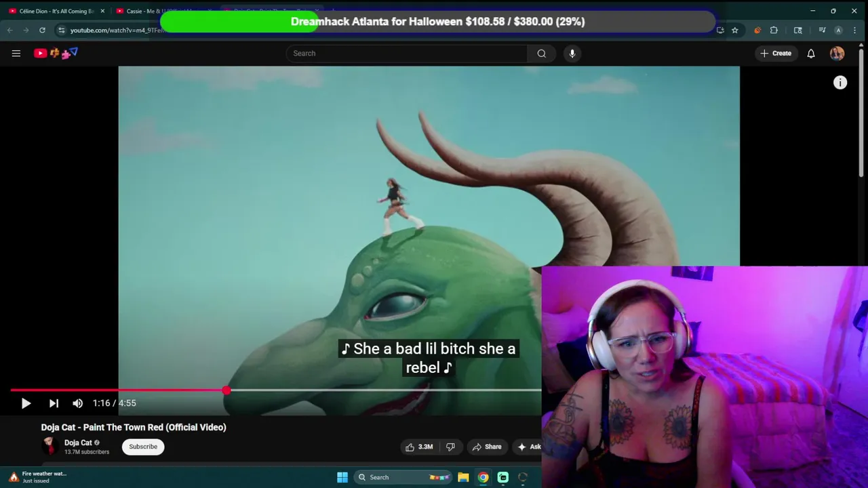Open Chrome three-dot menu

tap(854, 30)
